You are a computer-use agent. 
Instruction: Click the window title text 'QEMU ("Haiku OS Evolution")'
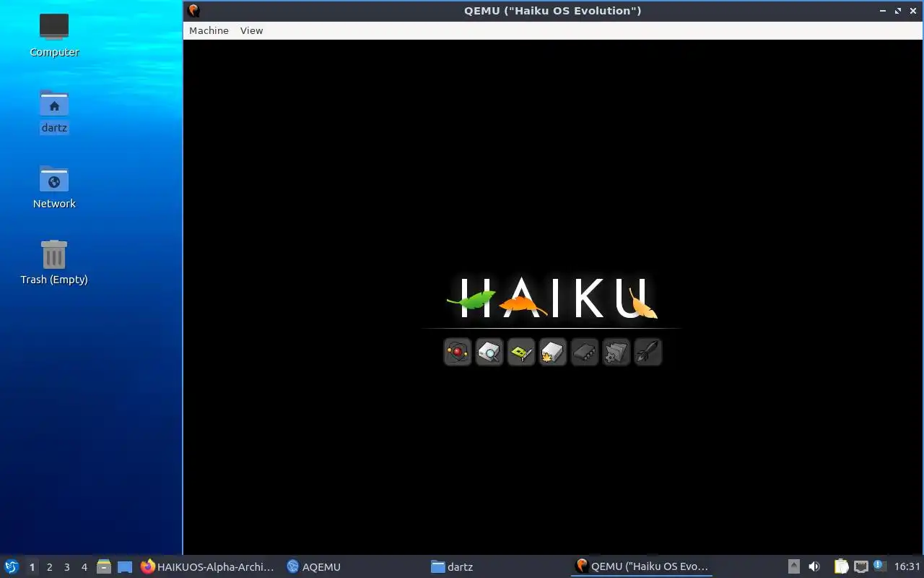coord(552,11)
